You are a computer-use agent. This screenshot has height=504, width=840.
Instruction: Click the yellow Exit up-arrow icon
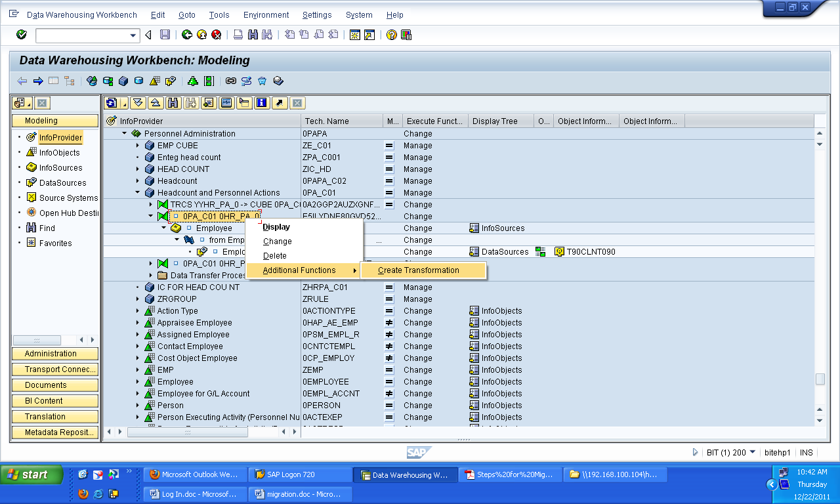tap(201, 35)
